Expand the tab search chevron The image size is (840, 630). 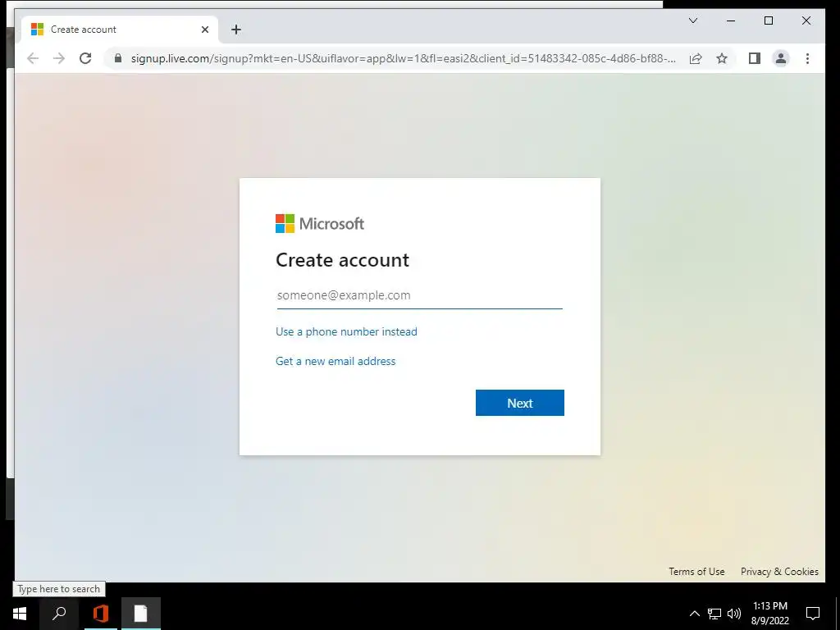692,21
